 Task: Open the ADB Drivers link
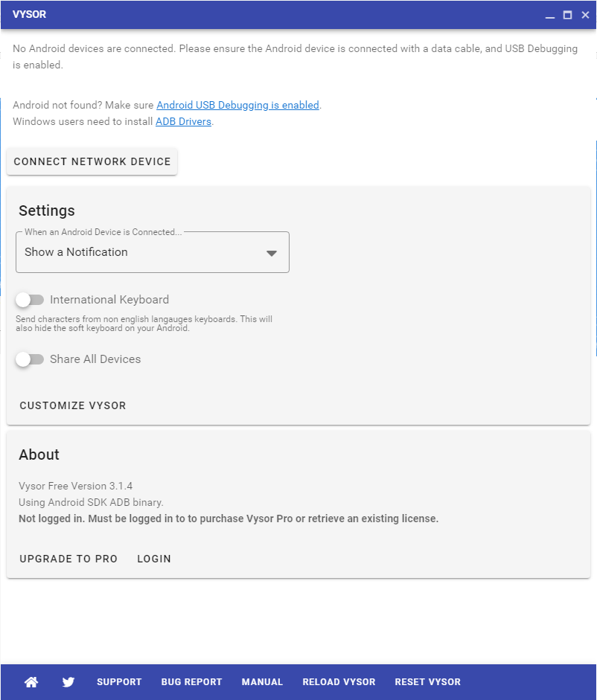click(183, 121)
